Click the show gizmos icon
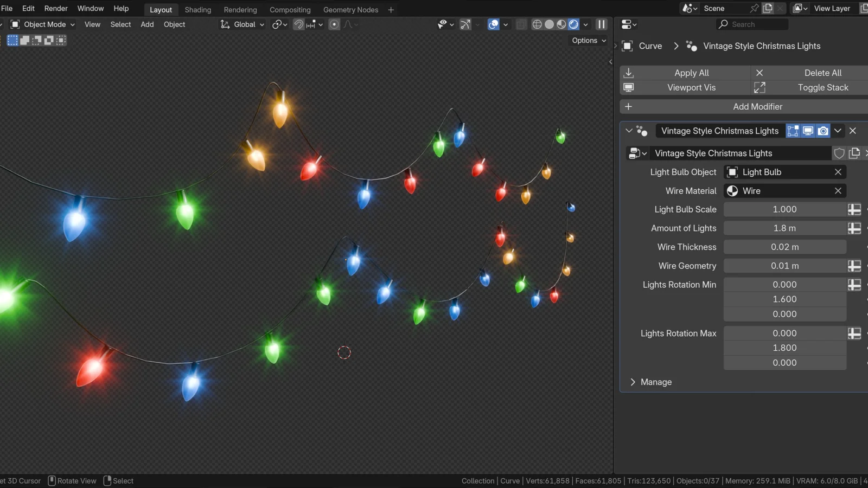Viewport: 868px width, 488px height. (x=465, y=24)
